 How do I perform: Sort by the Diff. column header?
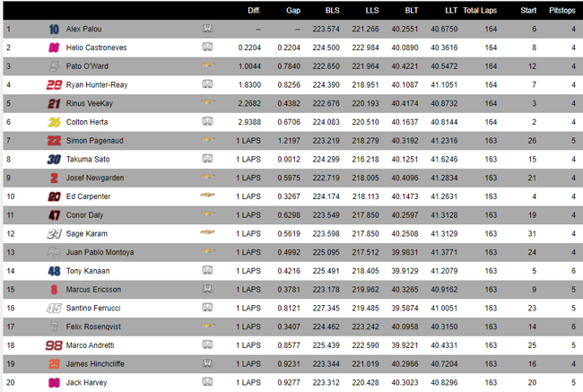point(254,11)
